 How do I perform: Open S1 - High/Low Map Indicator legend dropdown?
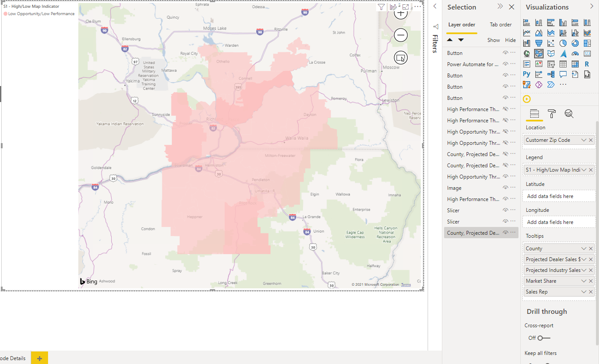[584, 170]
